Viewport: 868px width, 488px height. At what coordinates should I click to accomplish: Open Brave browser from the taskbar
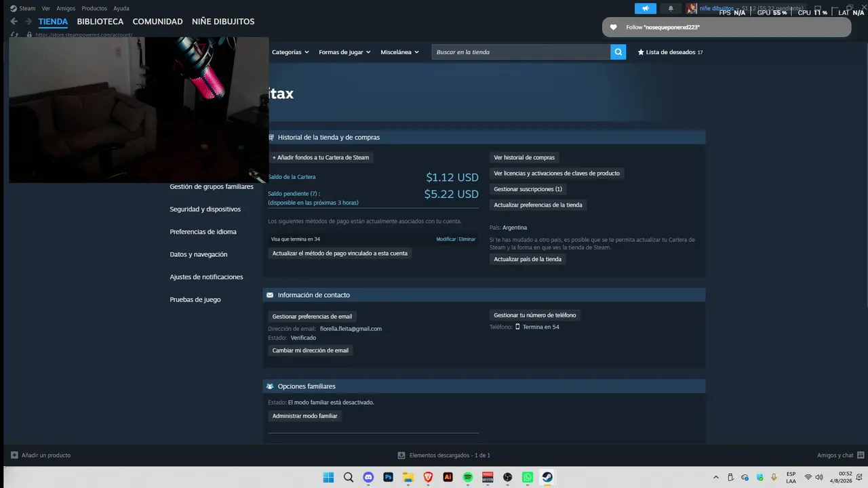[x=428, y=477]
